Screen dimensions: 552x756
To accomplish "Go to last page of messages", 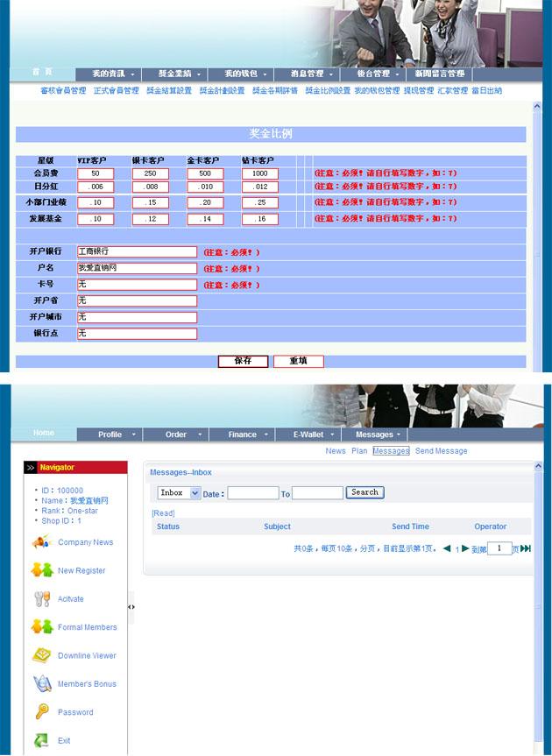I will point(526,549).
